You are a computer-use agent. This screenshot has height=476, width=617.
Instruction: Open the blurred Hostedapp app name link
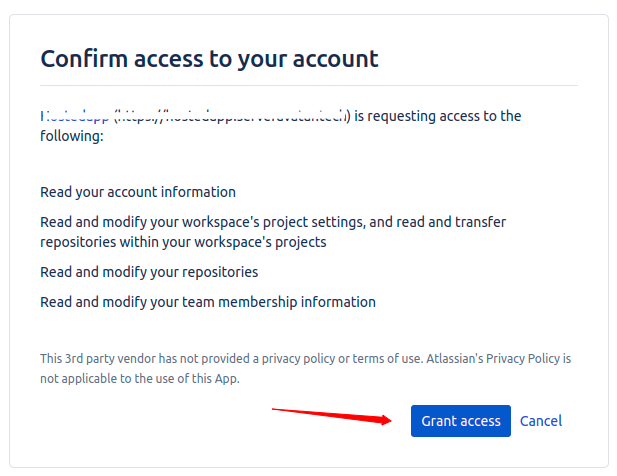pos(74,116)
